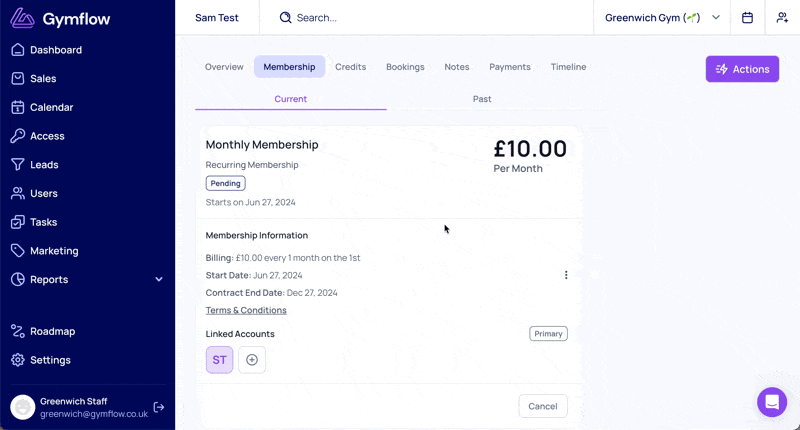Screen dimensions: 800x430
Task: Click the Gymflow logo
Action: (60, 18)
